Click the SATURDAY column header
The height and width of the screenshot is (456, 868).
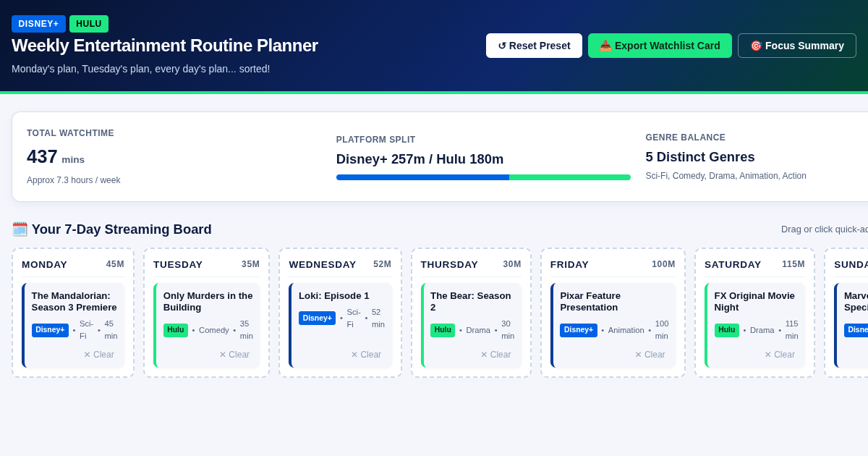[x=733, y=265]
